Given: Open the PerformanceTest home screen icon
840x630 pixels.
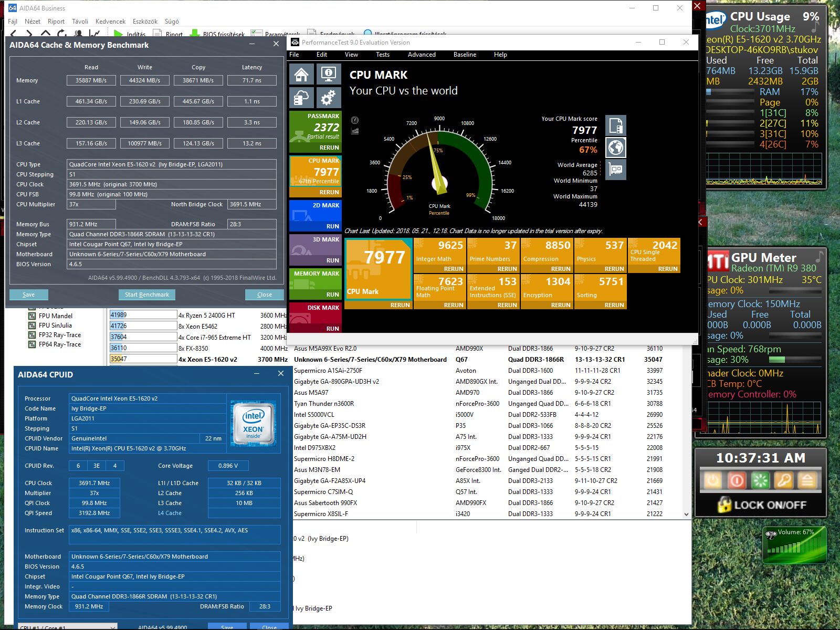Looking at the screenshot, I should pyautogui.click(x=301, y=75).
